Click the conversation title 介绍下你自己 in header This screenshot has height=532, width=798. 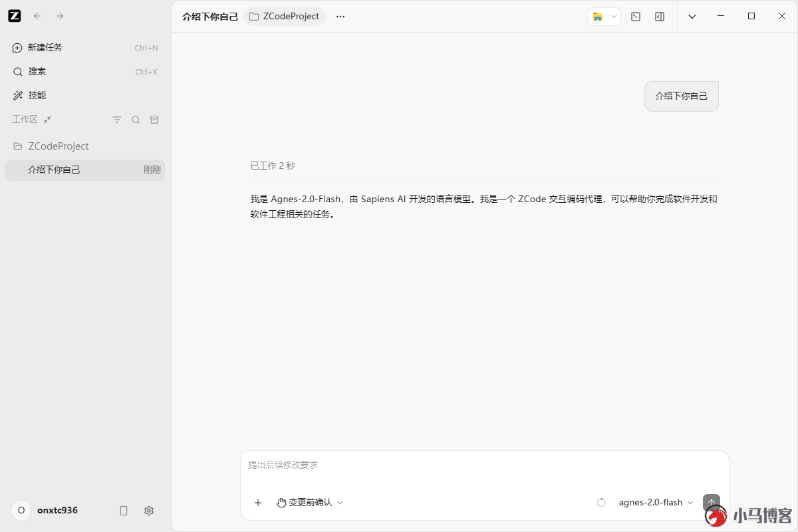[210, 17]
